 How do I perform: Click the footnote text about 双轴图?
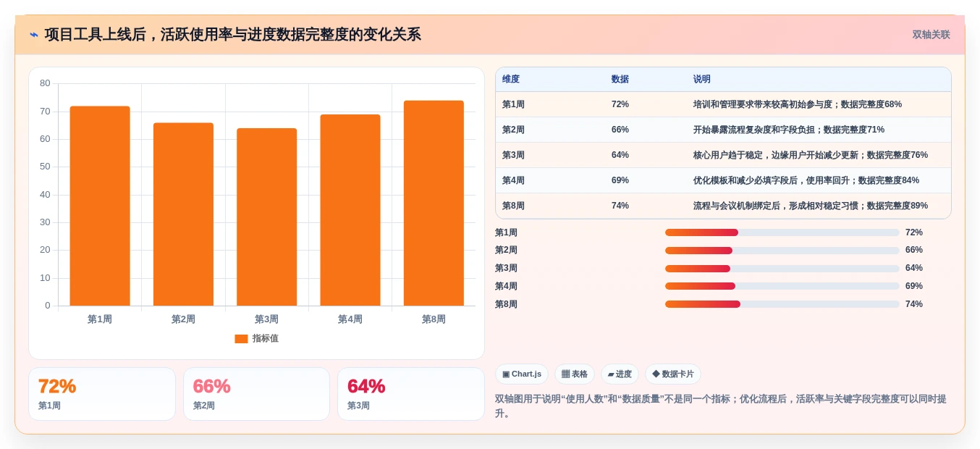pyautogui.click(x=721, y=406)
